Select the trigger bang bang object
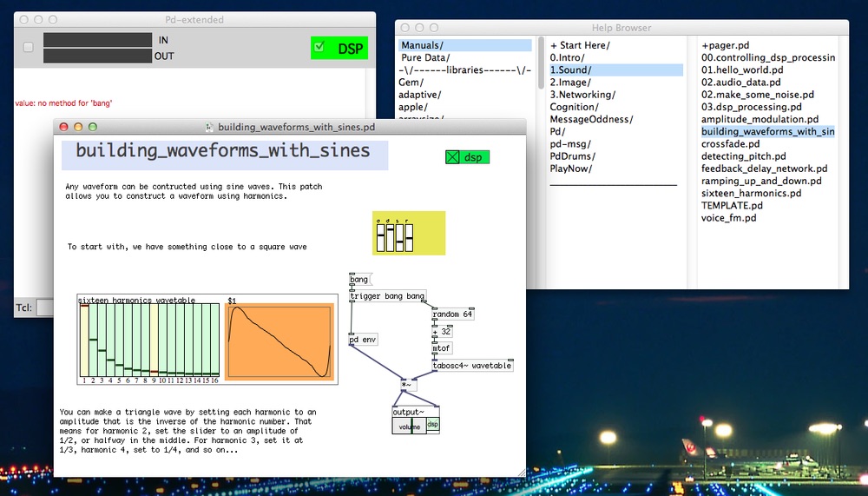The width and height of the screenshot is (868, 496). click(387, 296)
